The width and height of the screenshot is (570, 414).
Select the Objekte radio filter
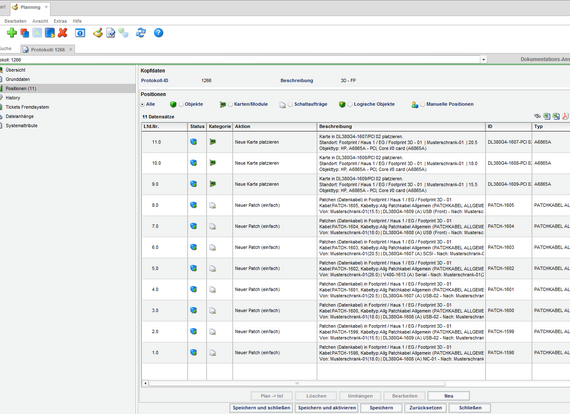pos(181,104)
